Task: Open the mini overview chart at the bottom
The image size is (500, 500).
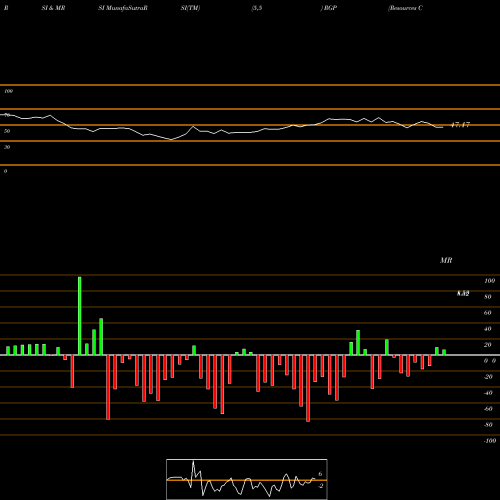Action: click(x=247, y=479)
